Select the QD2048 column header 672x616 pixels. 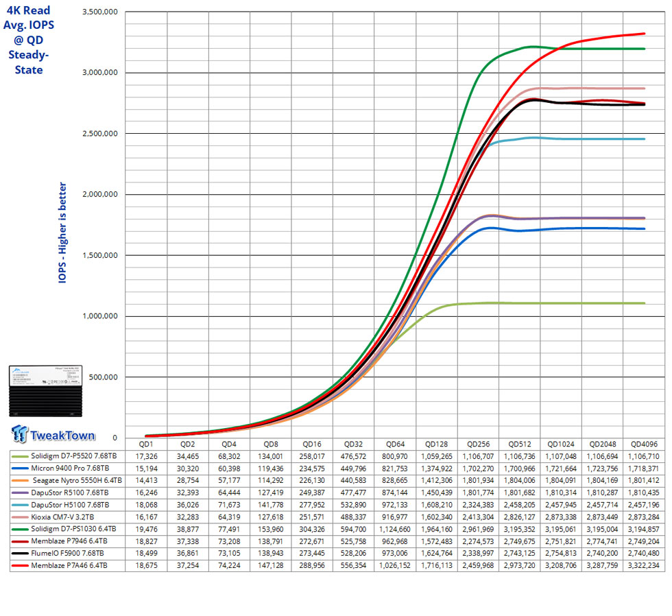click(603, 444)
